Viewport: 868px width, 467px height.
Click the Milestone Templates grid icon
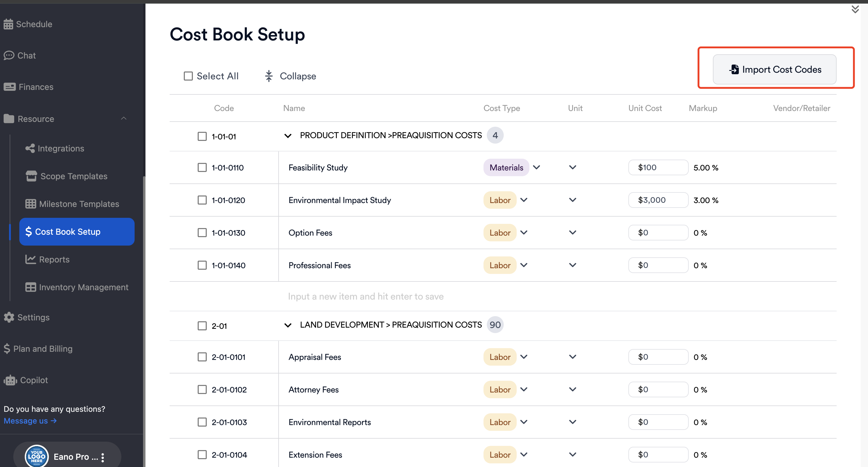pos(31,204)
